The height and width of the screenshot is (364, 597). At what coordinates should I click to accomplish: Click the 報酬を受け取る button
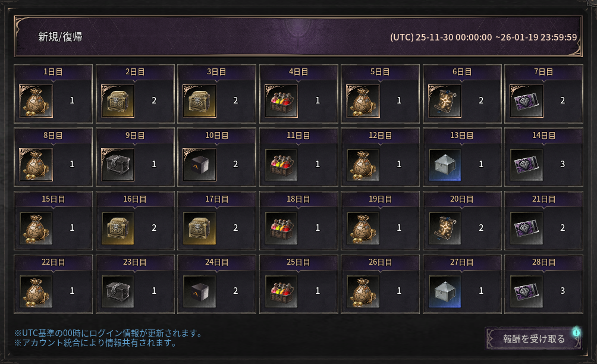(533, 338)
